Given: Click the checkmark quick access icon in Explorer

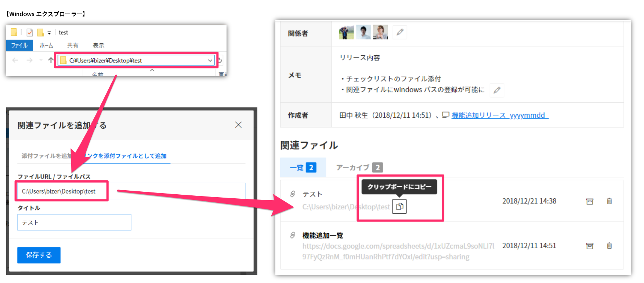Looking at the screenshot, I should (30, 32).
